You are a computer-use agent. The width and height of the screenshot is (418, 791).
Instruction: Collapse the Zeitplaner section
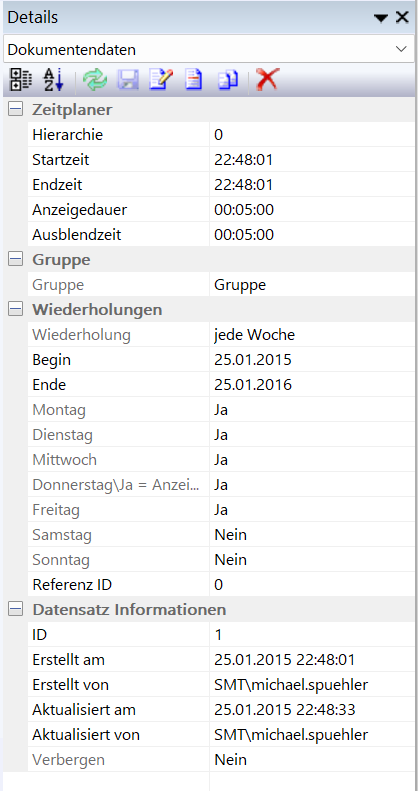click(16, 109)
